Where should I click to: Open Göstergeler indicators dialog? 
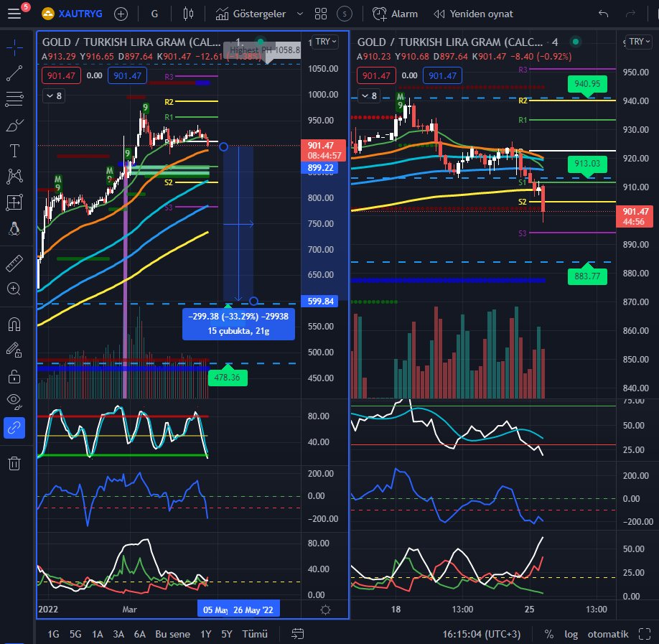251,14
